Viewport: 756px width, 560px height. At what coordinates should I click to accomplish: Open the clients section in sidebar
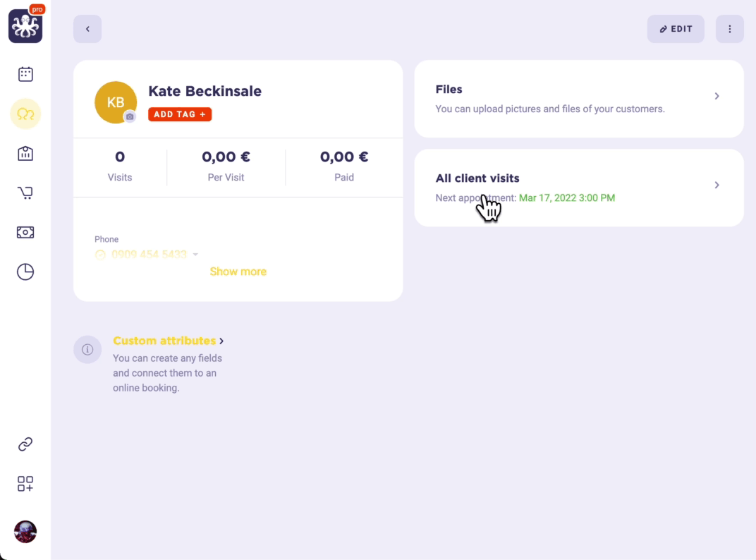[25, 114]
